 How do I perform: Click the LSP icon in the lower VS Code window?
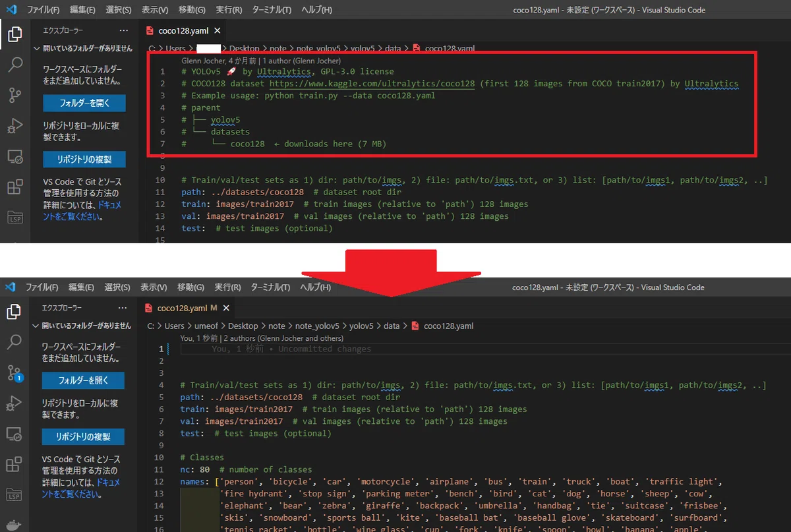tap(15, 494)
